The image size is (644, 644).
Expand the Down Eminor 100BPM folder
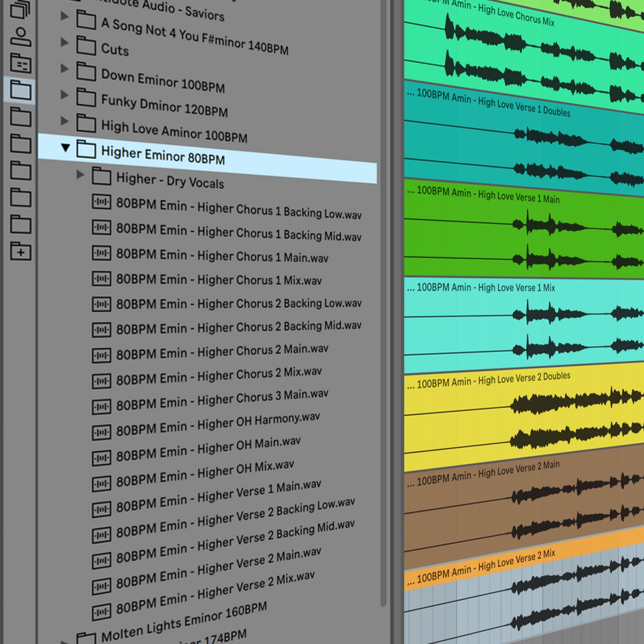(x=64, y=69)
